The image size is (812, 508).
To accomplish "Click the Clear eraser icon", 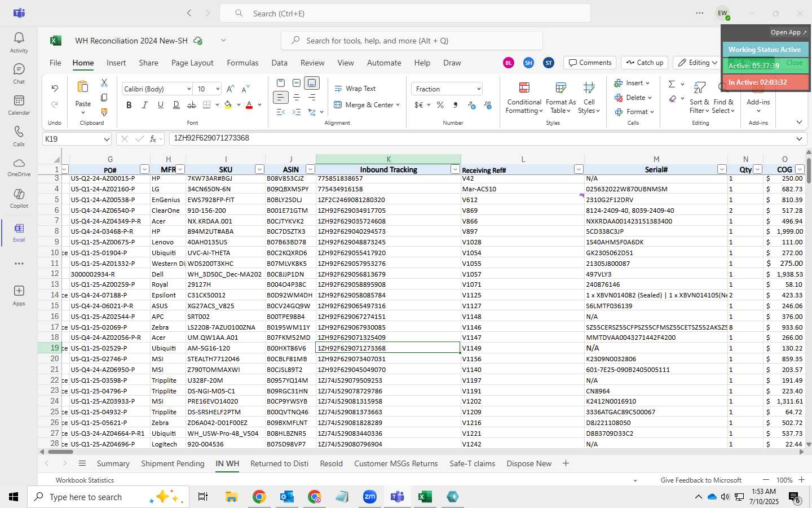I will point(672,99).
